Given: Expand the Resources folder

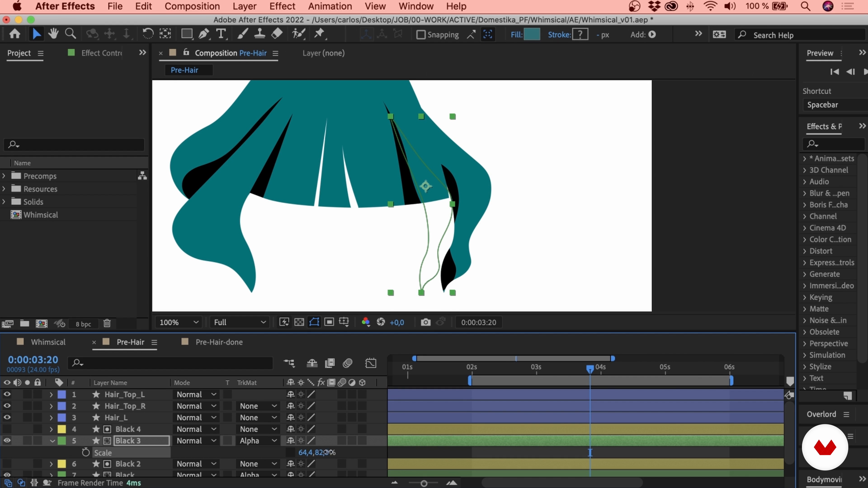Looking at the screenshot, I should 4,189.
